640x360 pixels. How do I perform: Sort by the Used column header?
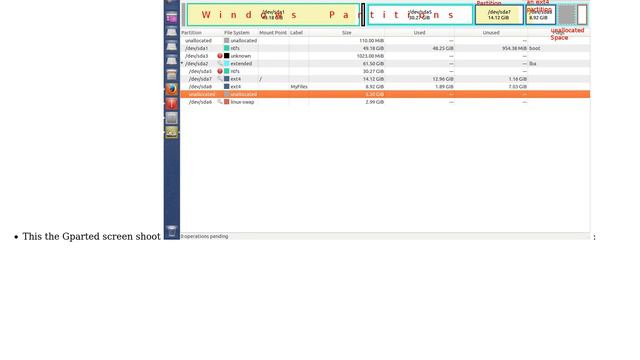420,33
